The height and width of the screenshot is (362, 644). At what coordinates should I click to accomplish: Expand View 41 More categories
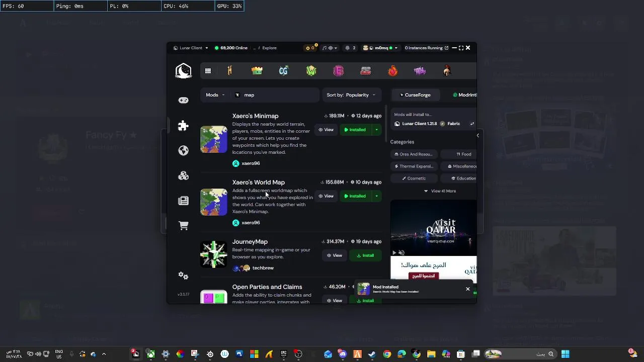pyautogui.click(x=440, y=191)
